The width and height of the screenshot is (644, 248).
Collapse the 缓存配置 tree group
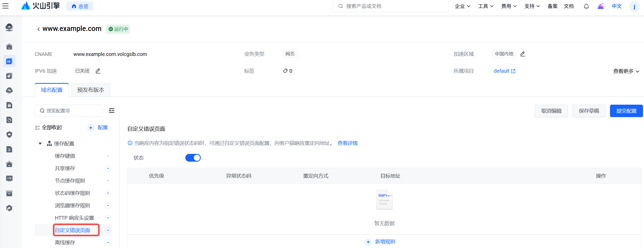40,144
